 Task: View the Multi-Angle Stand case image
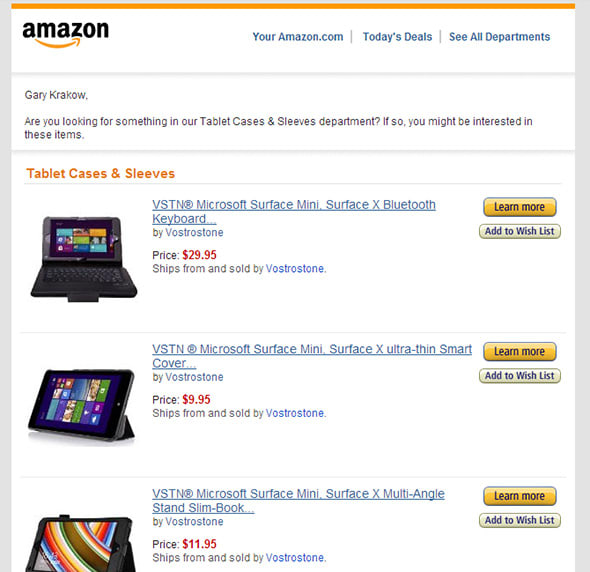tap(81, 543)
